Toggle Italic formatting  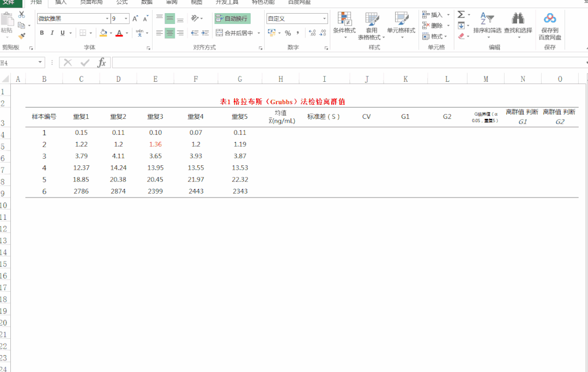pyautogui.click(x=52, y=33)
